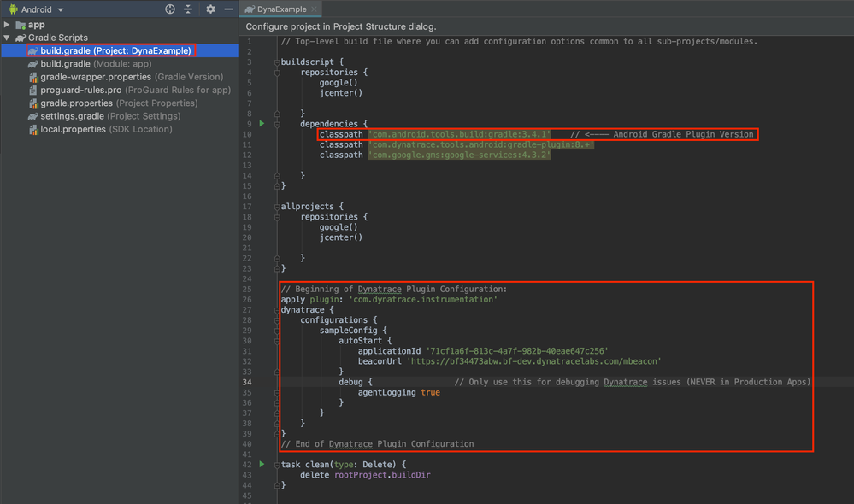Image resolution: width=854 pixels, height=504 pixels.
Task: Open build.gradle (Module: app) file
Action: coord(96,64)
